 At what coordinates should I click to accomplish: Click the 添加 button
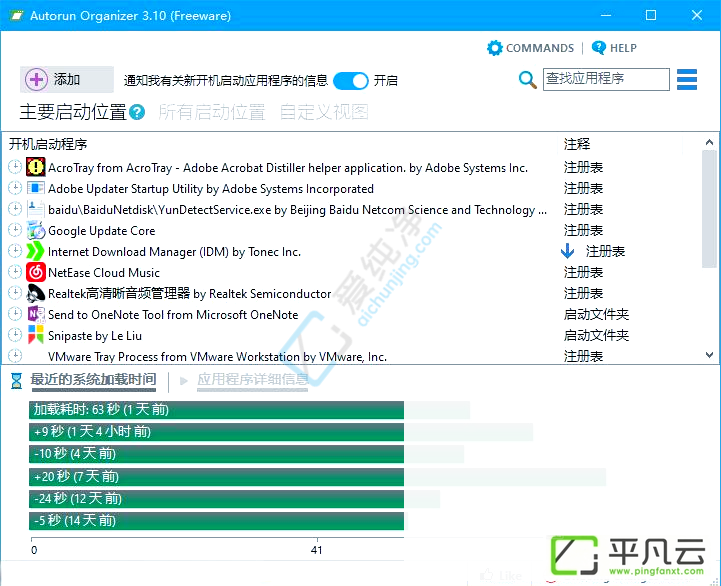click(67, 80)
